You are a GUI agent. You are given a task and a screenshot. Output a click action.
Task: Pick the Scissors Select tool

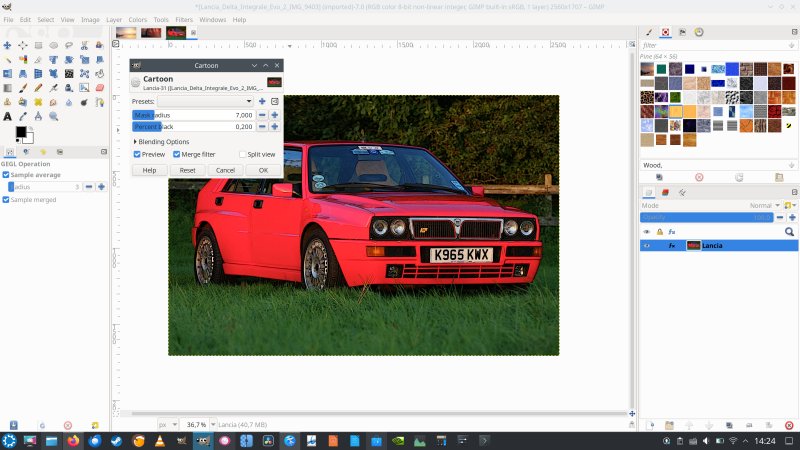(84, 45)
